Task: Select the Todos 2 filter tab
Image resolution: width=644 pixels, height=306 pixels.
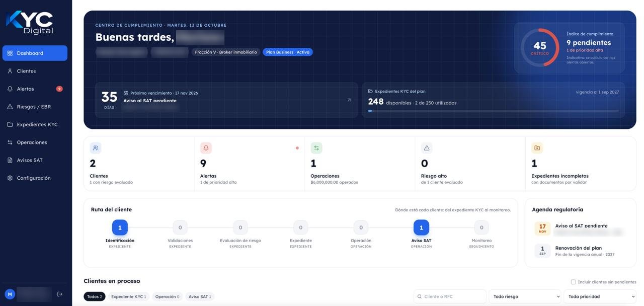Action: point(95,296)
